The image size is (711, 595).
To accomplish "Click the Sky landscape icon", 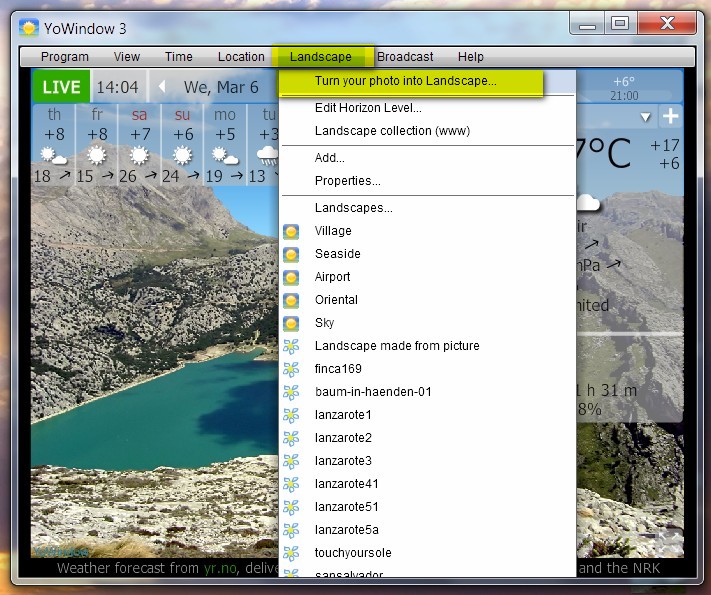I will tap(291, 323).
